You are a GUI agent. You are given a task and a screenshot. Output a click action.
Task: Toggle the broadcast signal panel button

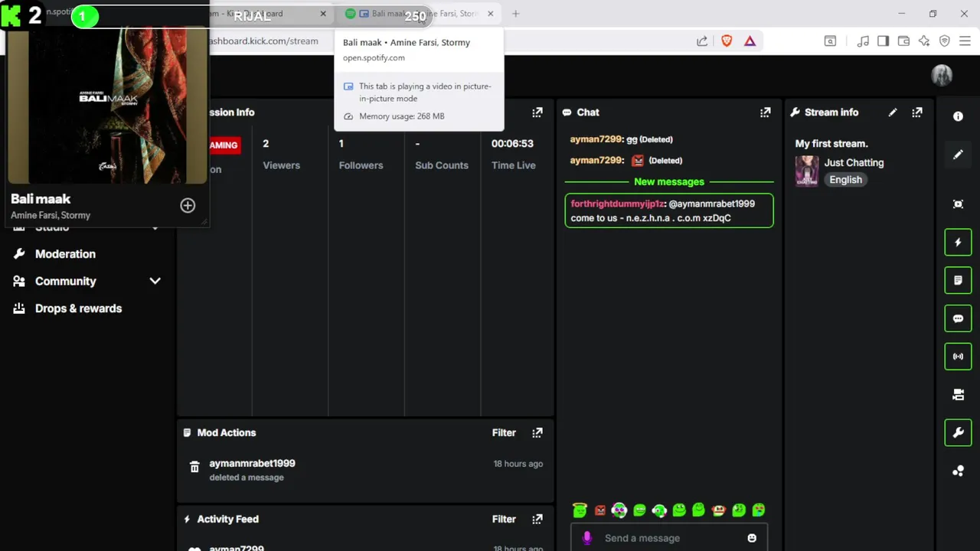click(958, 357)
